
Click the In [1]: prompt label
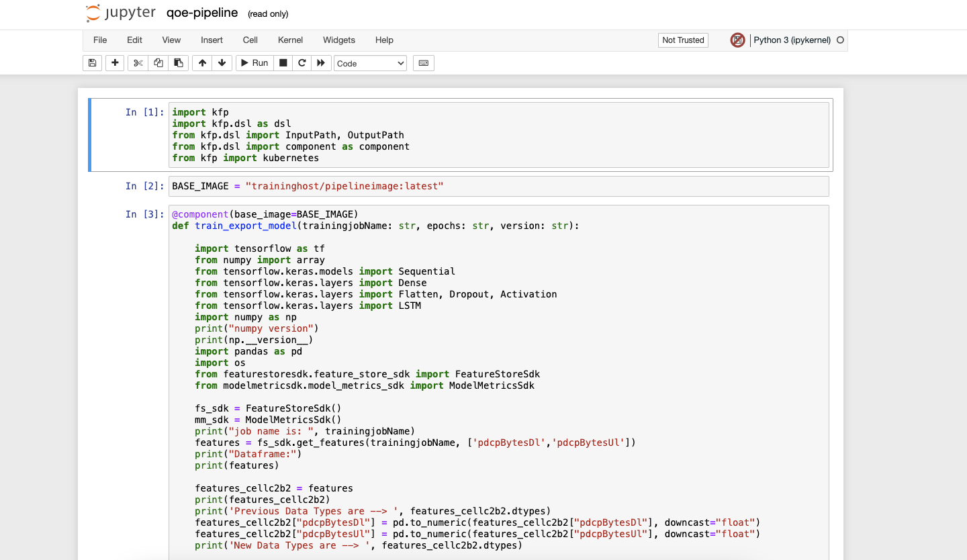click(144, 112)
